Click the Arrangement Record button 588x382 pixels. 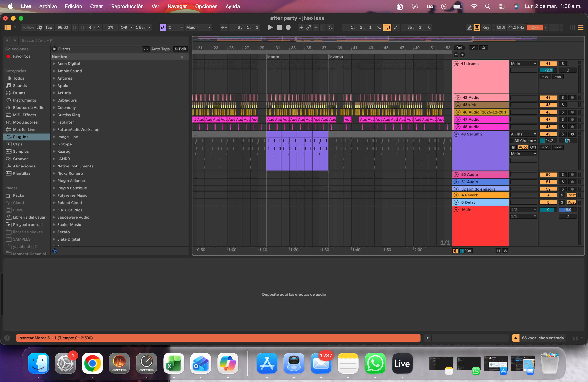click(288, 27)
